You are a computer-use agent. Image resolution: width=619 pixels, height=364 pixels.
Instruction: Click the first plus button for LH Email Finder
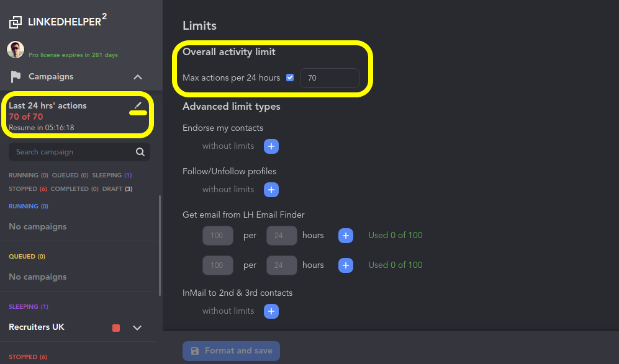tap(346, 236)
